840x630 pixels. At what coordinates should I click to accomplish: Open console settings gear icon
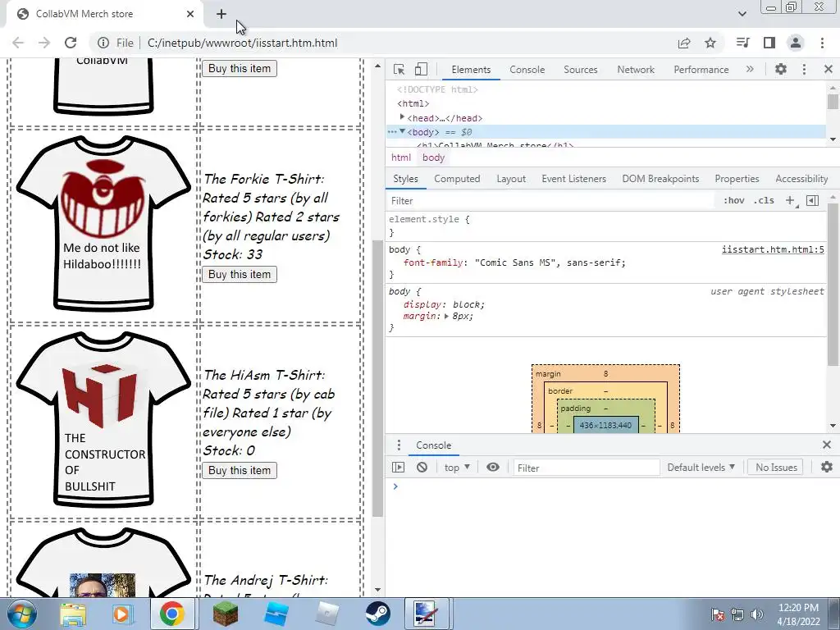point(827,467)
